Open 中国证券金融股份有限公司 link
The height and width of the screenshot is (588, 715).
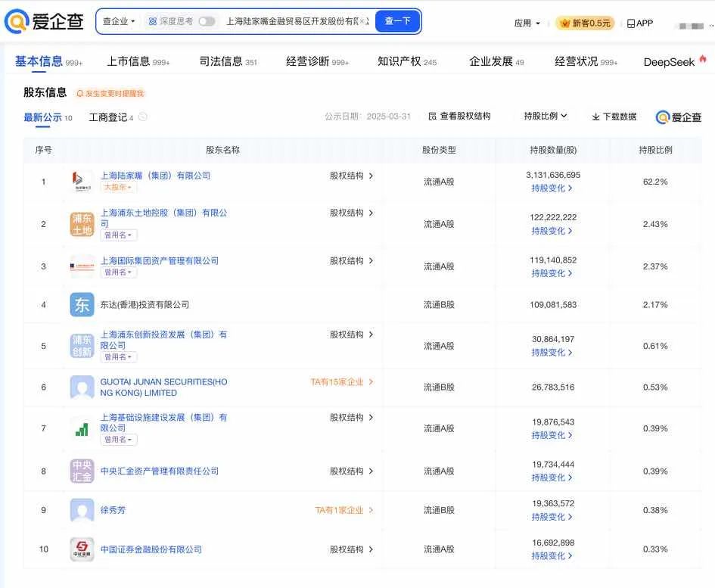tap(151, 549)
